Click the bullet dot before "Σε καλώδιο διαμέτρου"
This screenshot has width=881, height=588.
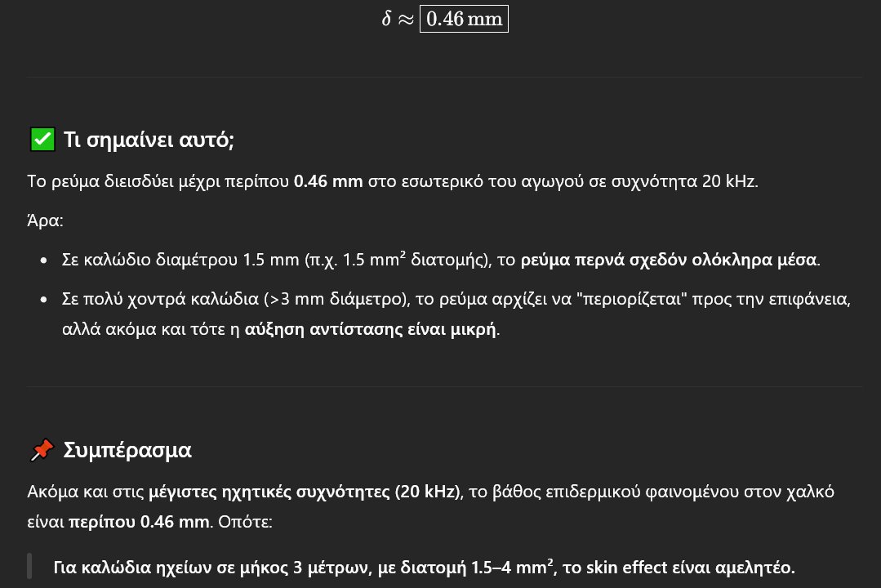tap(44, 261)
